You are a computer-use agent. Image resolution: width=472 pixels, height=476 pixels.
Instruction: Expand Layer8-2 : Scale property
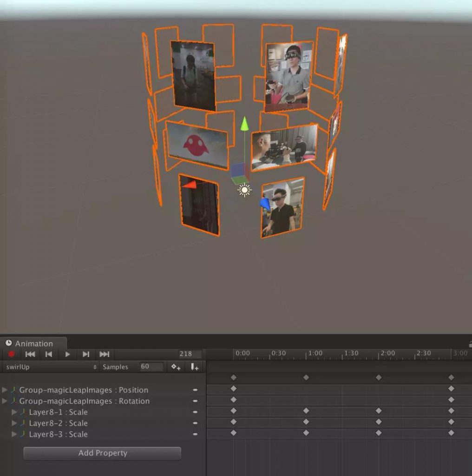pyautogui.click(x=14, y=423)
